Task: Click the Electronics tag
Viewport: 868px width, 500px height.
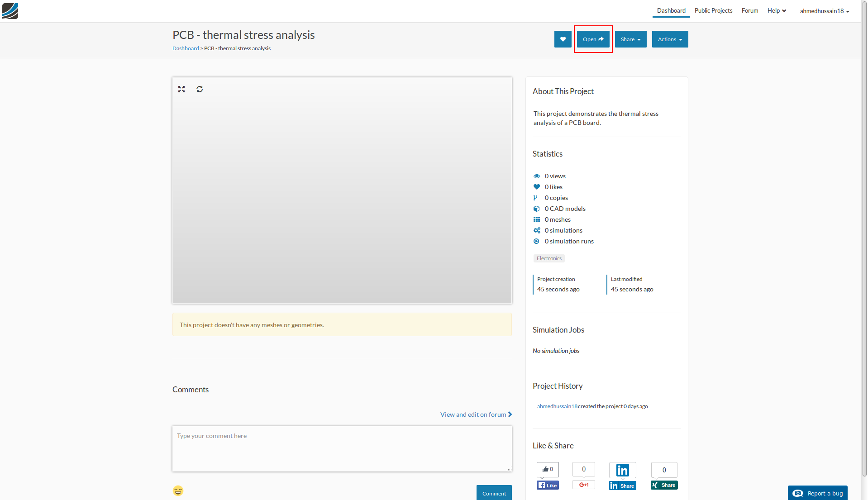Action: coord(549,258)
